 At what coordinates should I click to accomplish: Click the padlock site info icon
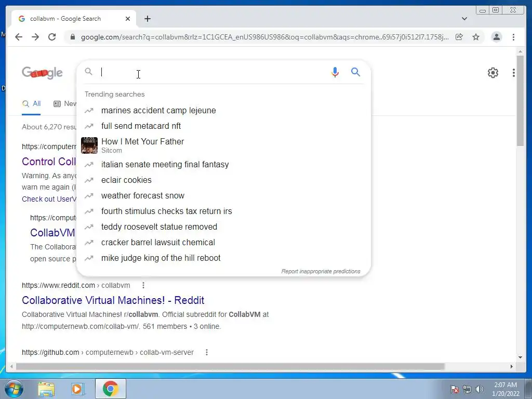(x=72, y=37)
